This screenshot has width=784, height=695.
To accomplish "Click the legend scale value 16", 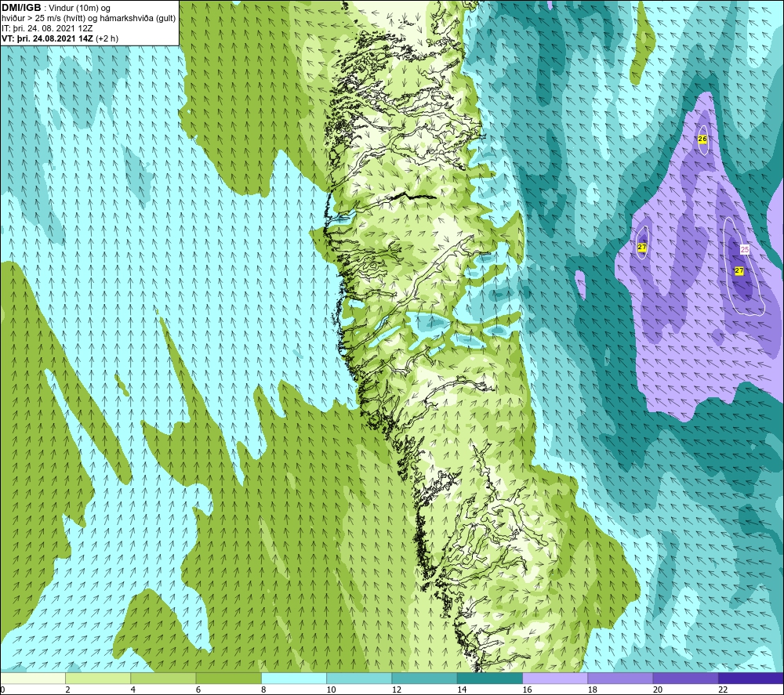I will (x=527, y=690).
